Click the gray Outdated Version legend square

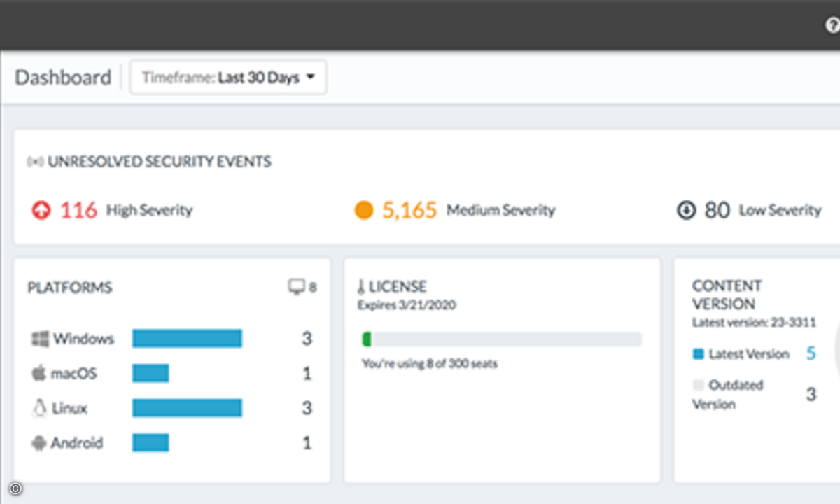click(698, 385)
